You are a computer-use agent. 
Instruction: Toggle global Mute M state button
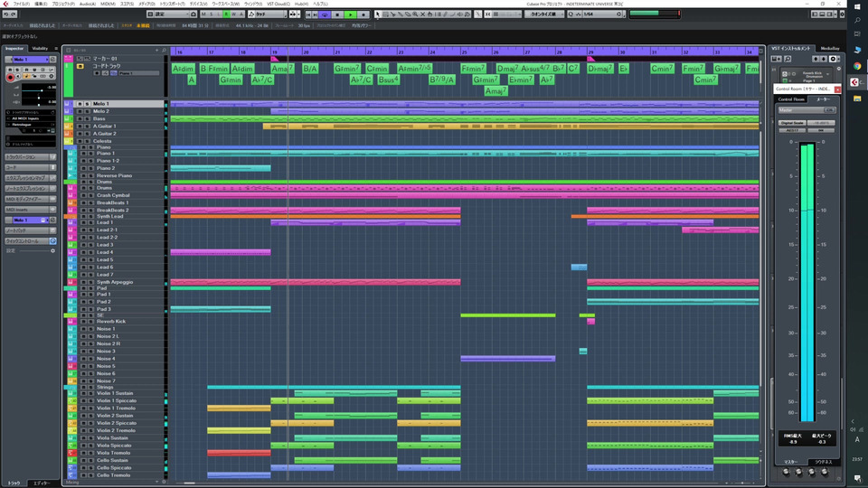coord(203,14)
